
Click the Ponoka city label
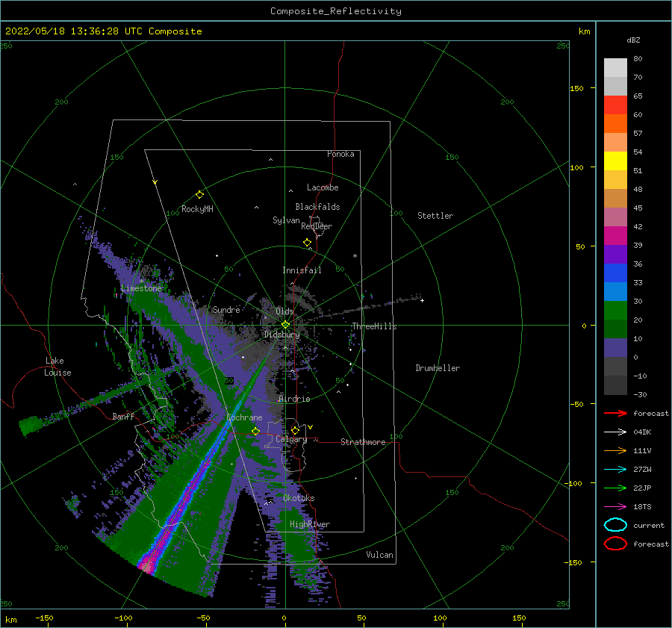pyautogui.click(x=340, y=154)
